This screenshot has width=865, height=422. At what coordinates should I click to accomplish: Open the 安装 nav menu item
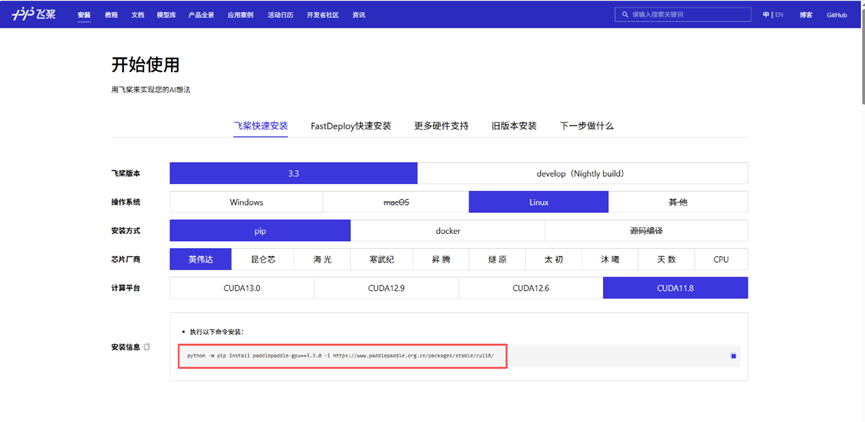tap(84, 15)
